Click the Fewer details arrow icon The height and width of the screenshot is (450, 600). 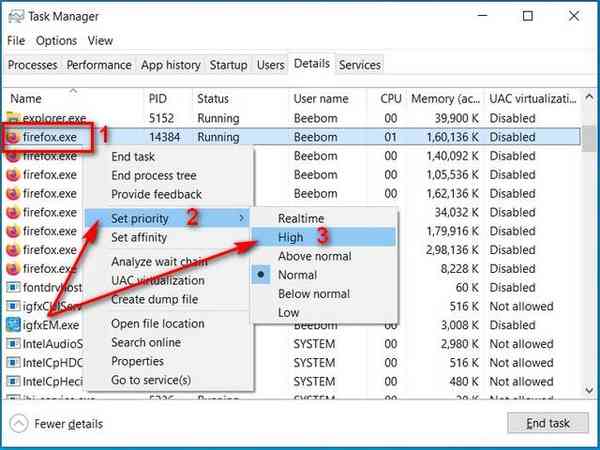(x=18, y=424)
